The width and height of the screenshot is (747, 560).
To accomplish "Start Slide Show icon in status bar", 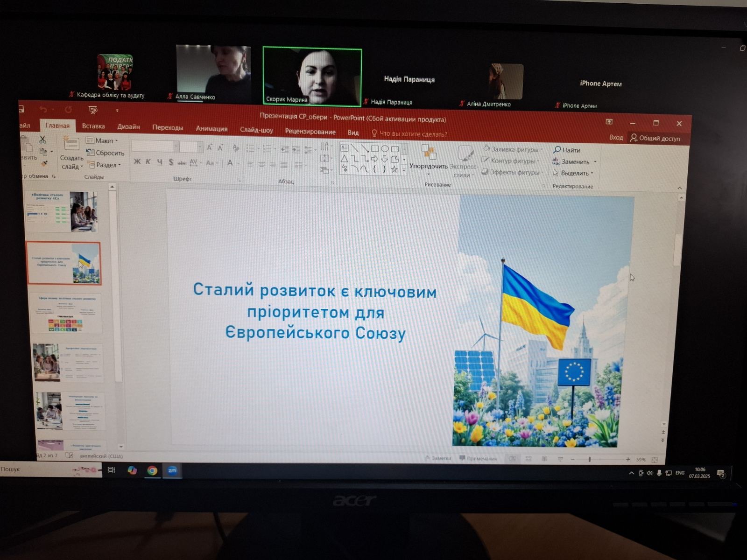I will coord(560,459).
